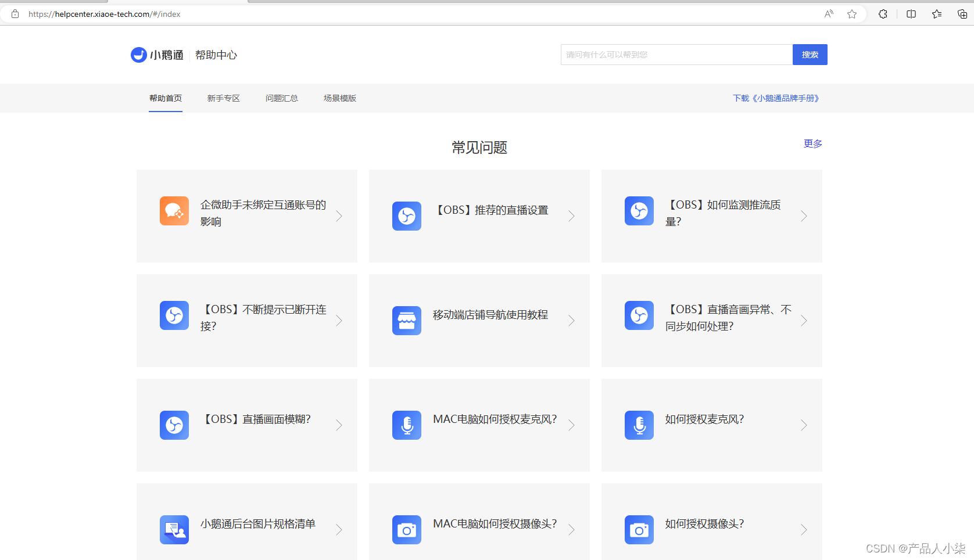Expand the chevron on MAC电脑如何授权摄像头 card
This screenshot has width=974, height=560.
point(572,530)
